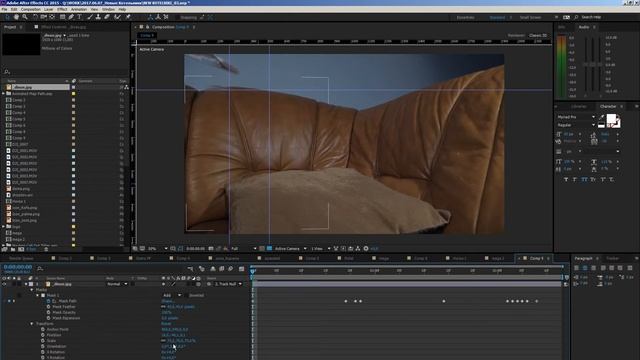The width and height of the screenshot is (640, 360).
Task: Select the Clone Stamp tool
Action: (x=98, y=17)
